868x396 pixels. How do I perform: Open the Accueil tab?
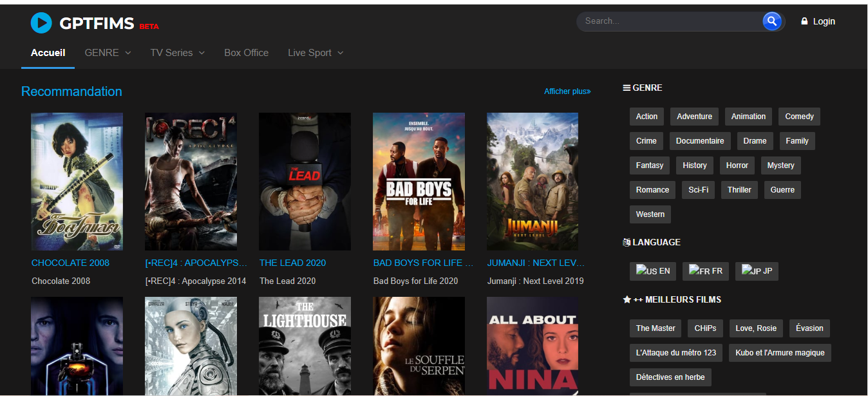(48, 53)
